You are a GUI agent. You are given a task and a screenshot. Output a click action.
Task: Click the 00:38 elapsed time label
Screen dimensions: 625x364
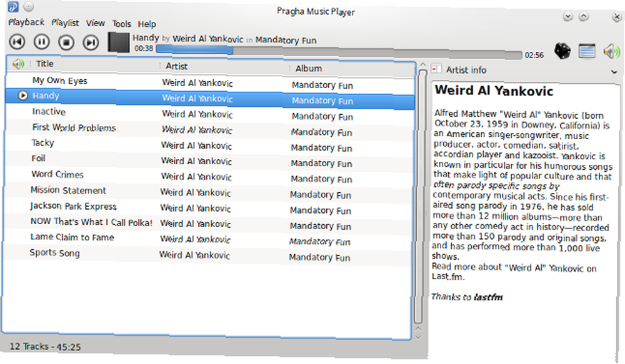pyautogui.click(x=144, y=49)
